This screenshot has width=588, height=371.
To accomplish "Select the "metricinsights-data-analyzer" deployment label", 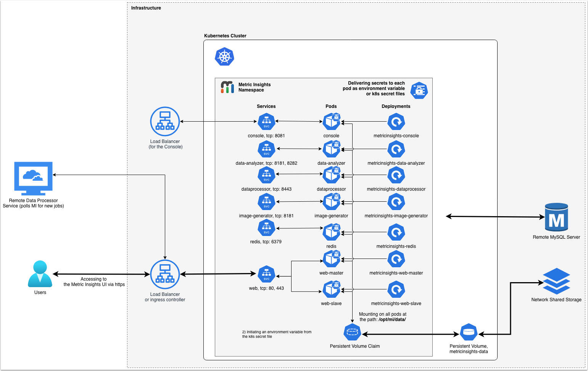I will tap(396, 163).
